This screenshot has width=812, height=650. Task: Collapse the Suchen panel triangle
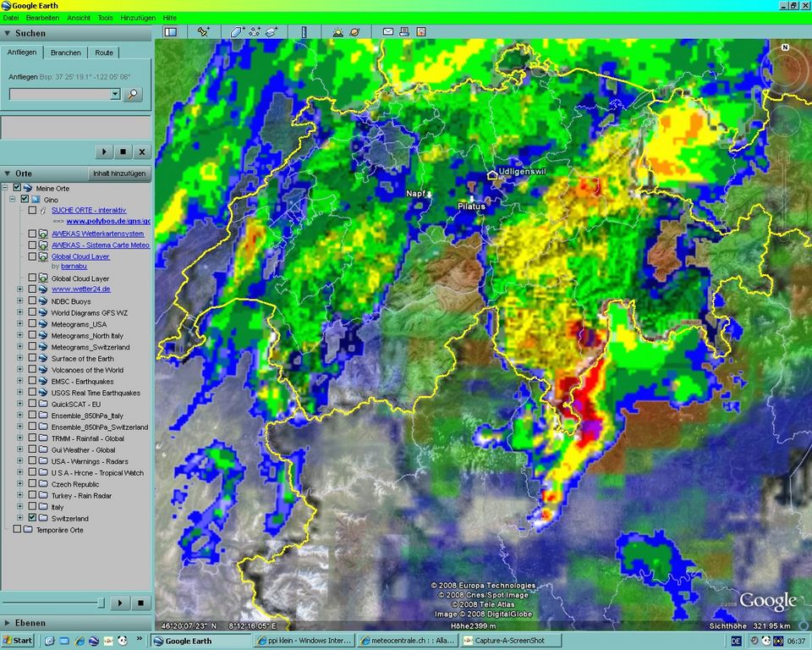click(8, 33)
